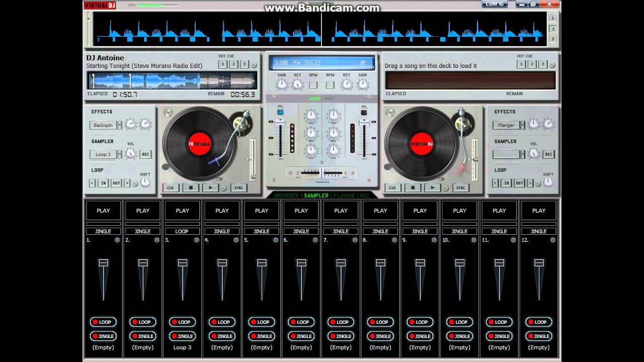Click the round icon beside right hot cues
Image resolution: width=644 pixels, height=362 pixels.
(x=553, y=65)
